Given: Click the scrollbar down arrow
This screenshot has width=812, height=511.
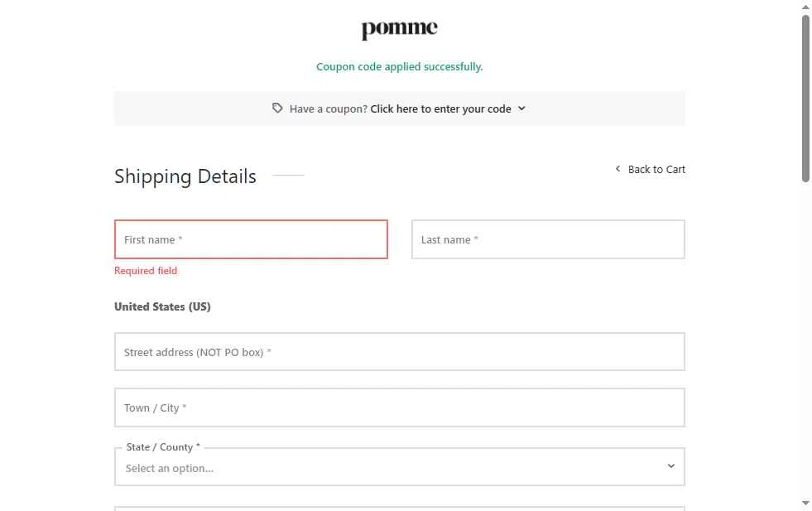Looking at the screenshot, I should click(x=805, y=503).
